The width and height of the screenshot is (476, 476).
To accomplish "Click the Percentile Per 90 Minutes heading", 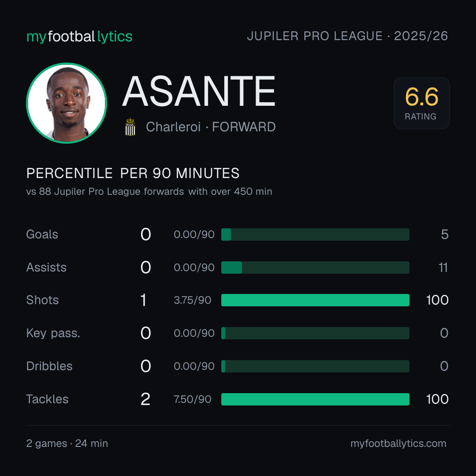I will click(x=133, y=173).
